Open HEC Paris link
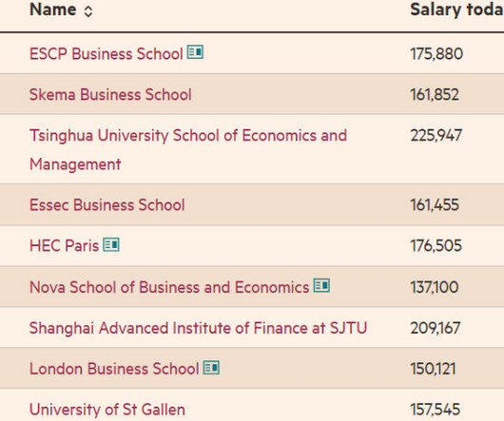 64,246
